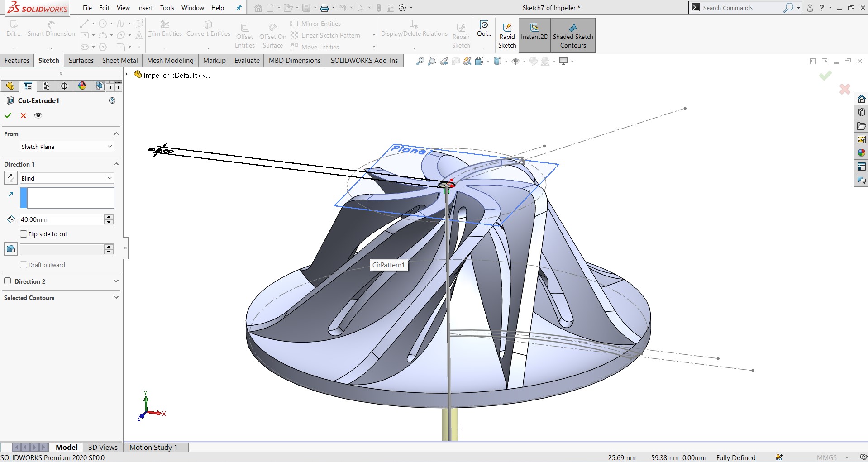Screen dimensions: 868x462
Task: Expand the Impeller flyout tree
Action: click(127, 74)
